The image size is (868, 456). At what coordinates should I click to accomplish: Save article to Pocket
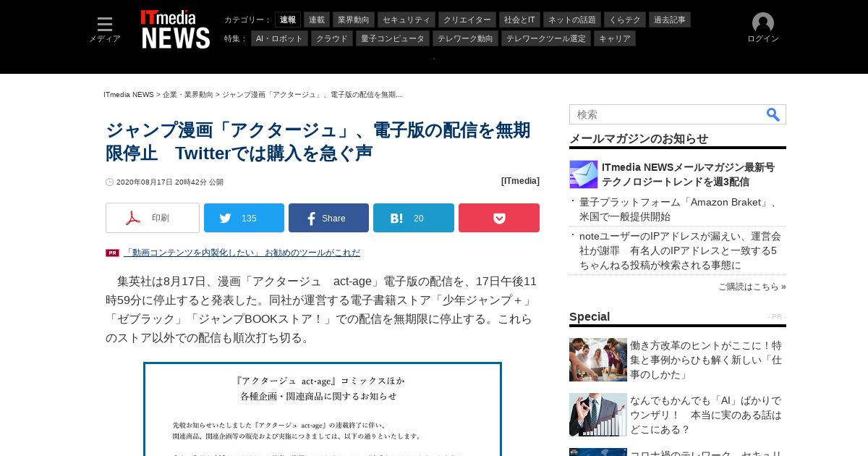pyautogui.click(x=499, y=218)
